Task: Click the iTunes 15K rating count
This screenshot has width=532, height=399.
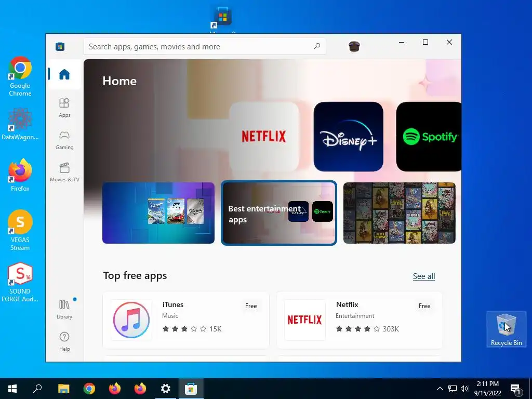Action: point(216,329)
